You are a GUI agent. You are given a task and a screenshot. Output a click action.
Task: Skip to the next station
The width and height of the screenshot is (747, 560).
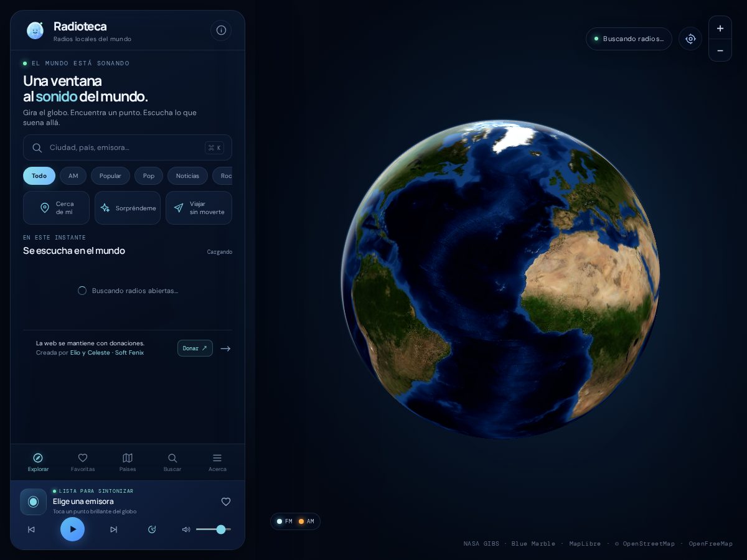[x=113, y=530]
